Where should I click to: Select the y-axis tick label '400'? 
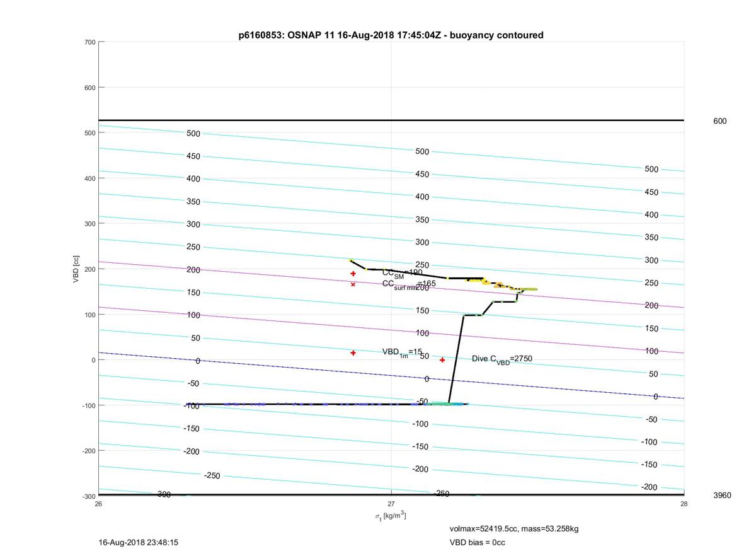click(x=89, y=178)
